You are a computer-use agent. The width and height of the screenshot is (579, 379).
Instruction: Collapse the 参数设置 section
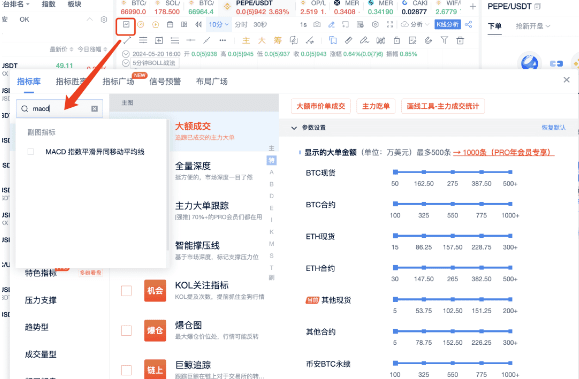294,128
